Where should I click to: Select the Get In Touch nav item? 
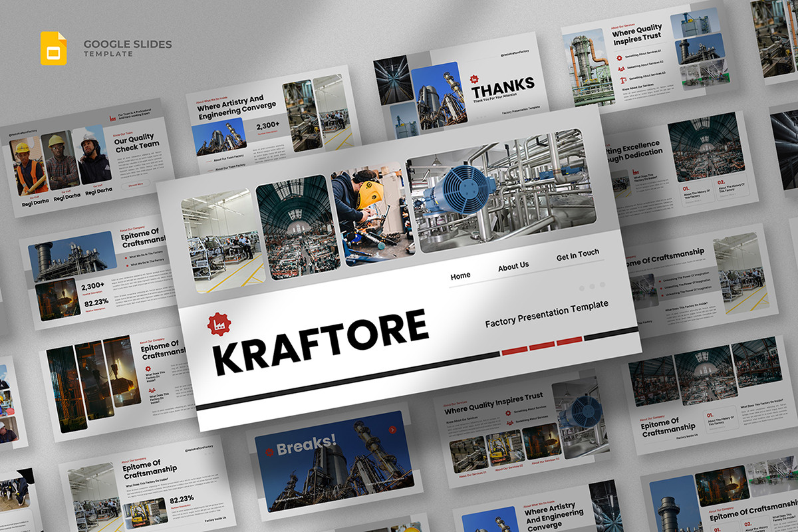pyautogui.click(x=578, y=255)
